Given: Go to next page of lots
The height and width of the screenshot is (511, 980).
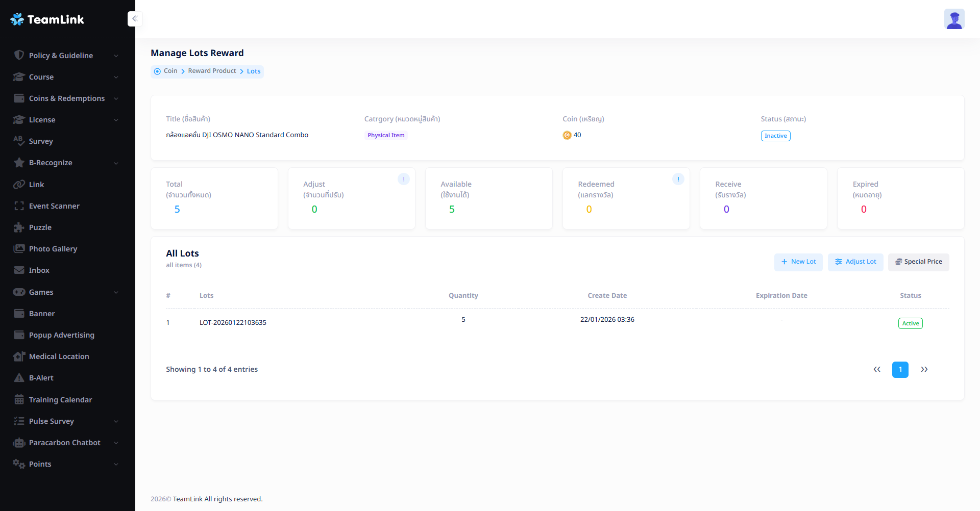Looking at the screenshot, I should pyautogui.click(x=924, y=370).
